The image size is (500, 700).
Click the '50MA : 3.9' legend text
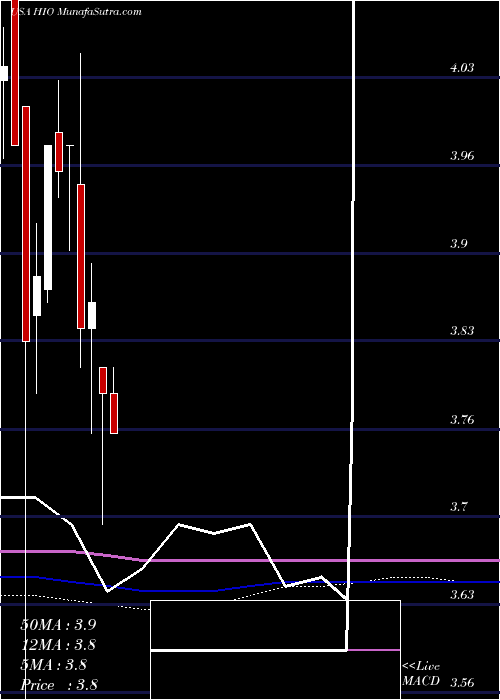coord(58,625)
